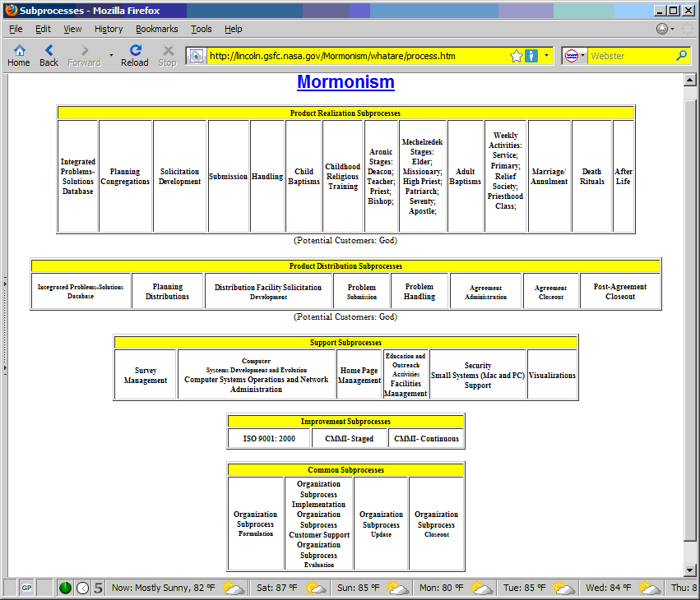Click the 'Survey Management' cell
700x600 pixels.
tap(146, 375)
